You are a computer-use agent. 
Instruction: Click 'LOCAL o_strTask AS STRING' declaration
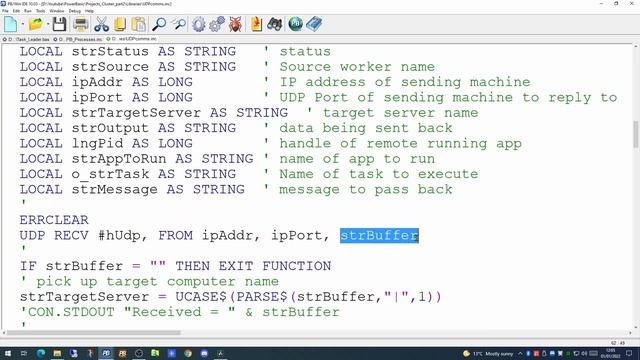[x=128, y=174]
